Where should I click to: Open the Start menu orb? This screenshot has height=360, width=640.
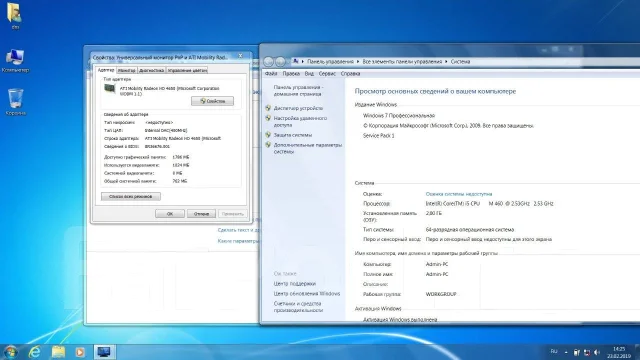pyautogui.click(x=10, y=351)
